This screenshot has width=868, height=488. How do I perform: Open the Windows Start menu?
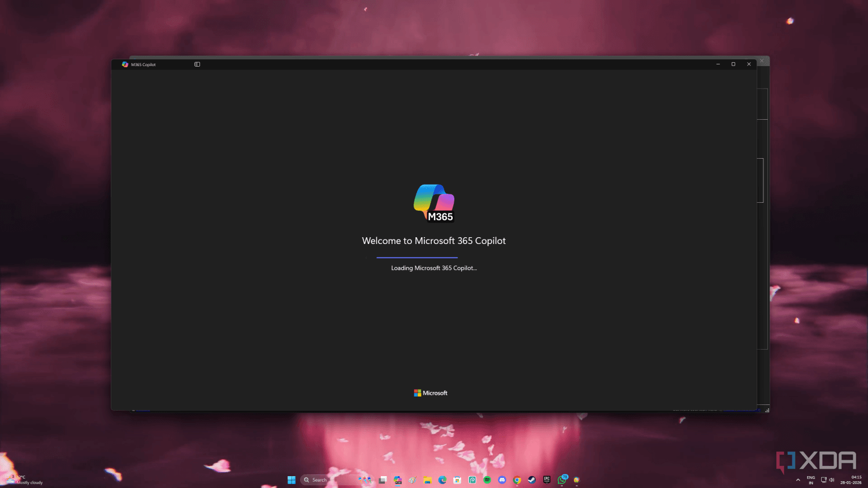(x=292, y=480)
